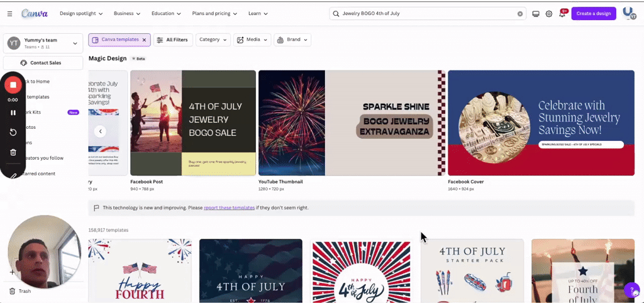This screenshot has width=644, height=303.
Task: Open the desktop app monitor icon
Action: pos(536,14)
